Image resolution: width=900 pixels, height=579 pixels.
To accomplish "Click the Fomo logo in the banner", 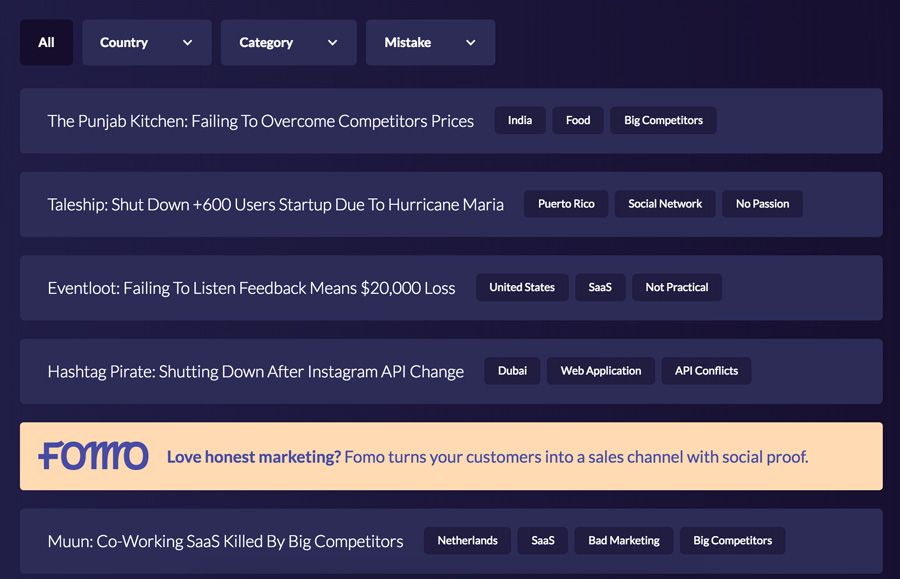I will tap(94, 456).
